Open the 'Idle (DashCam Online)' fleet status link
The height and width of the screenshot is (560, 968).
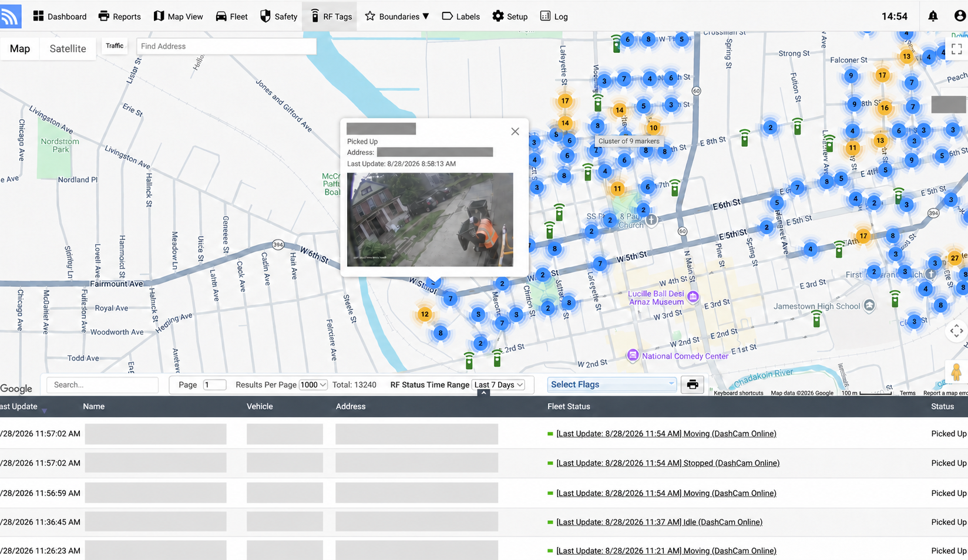659,522
